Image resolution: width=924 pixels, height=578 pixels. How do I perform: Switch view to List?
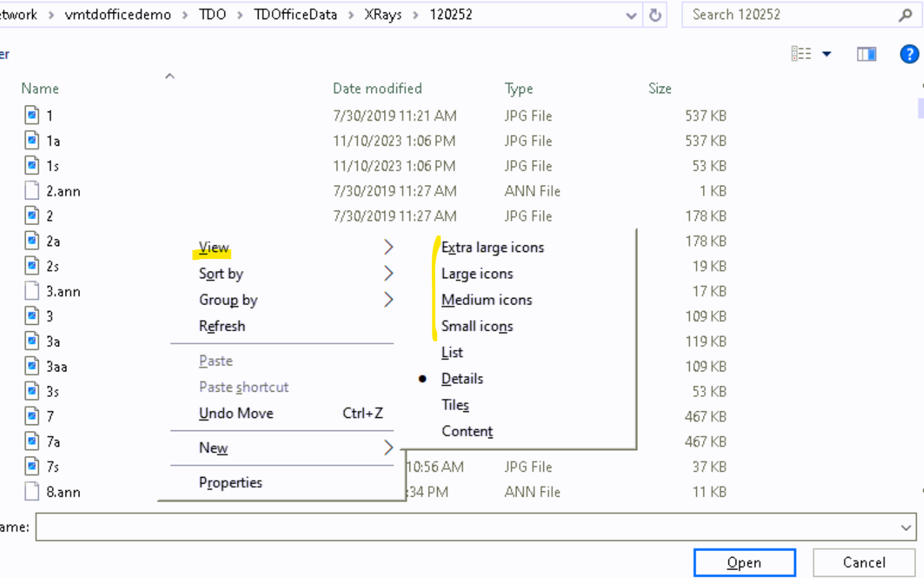pyautogui.click(x=452, y=352)
